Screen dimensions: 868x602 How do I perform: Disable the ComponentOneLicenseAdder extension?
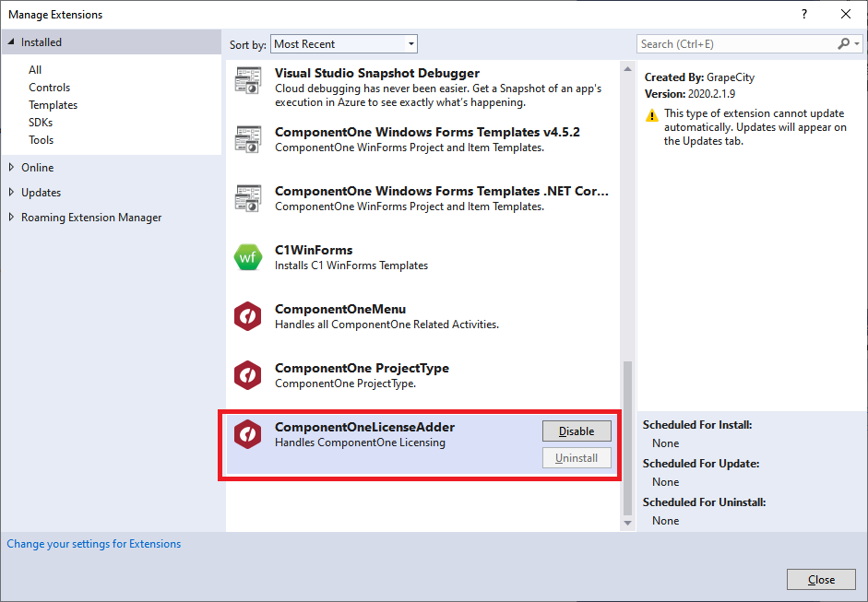(577, 431)
